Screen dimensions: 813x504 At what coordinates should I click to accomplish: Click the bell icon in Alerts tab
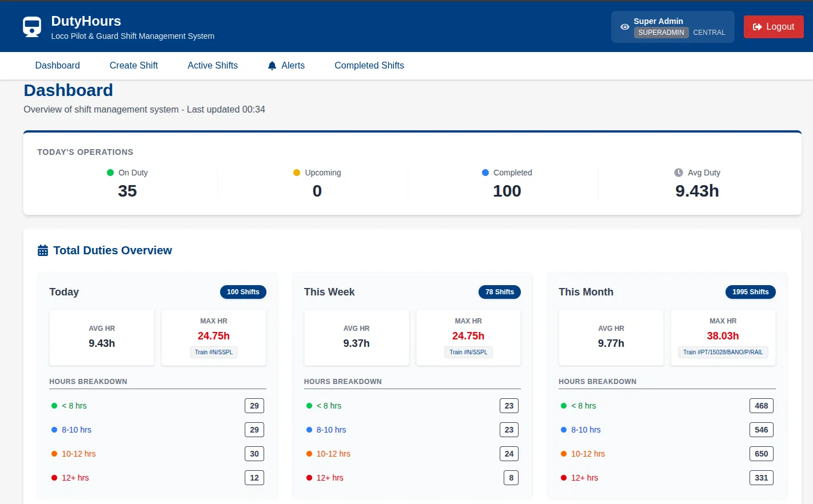pyautogui.click(x=272, y=66)
